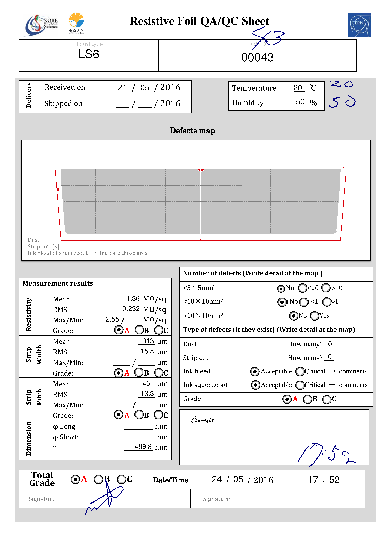Choose No for <10×10mm² defects
This screenshot has width=392, height=554.
click(282, 302)
